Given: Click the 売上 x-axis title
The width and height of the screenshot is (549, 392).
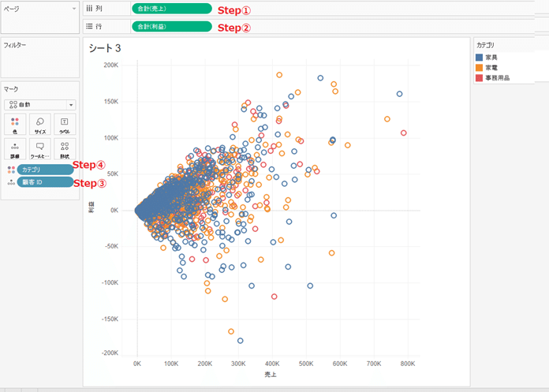Looking at the screenshot, I should click(271, 375).
